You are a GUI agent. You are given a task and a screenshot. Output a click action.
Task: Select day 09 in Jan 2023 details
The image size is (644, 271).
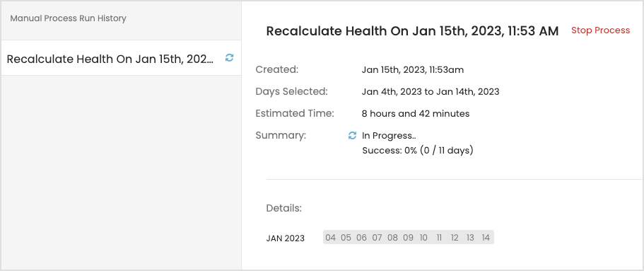point(409,237)
